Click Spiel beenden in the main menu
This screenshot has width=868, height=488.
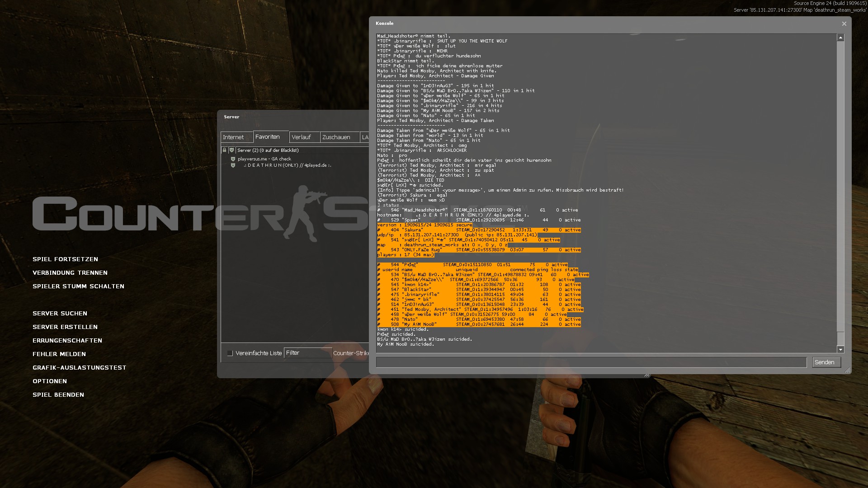(x=58, y=395)
